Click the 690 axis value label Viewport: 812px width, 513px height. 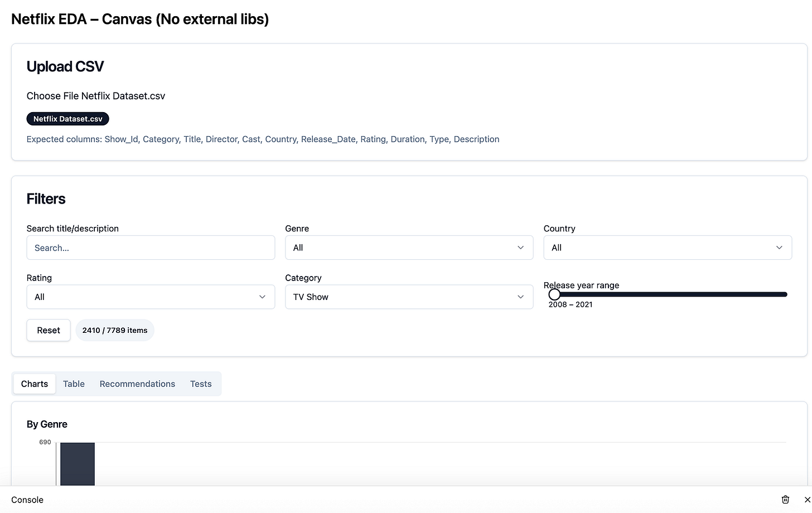pyautogui.click(x=45, y=442)
